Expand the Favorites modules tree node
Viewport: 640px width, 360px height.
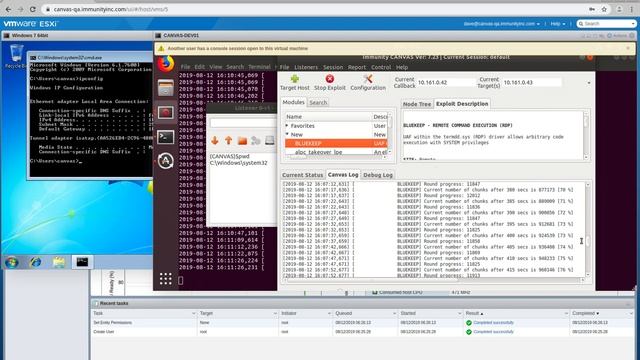(287, 126)
